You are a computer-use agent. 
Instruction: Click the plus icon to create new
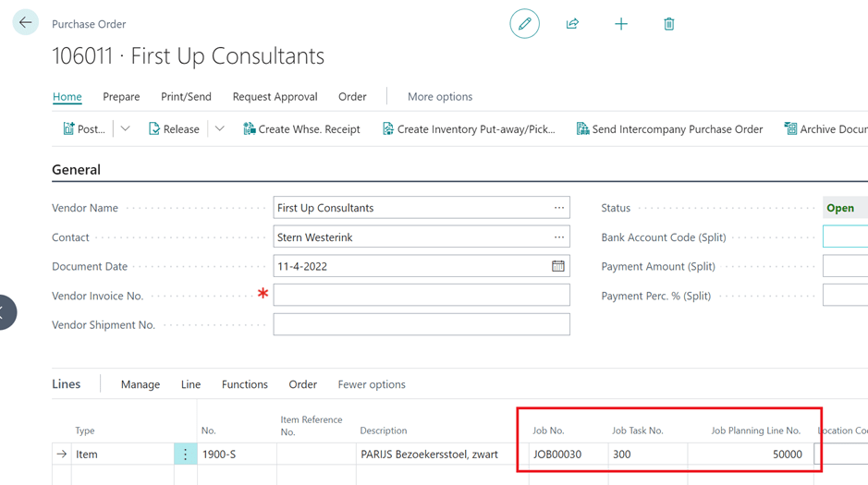621,24
